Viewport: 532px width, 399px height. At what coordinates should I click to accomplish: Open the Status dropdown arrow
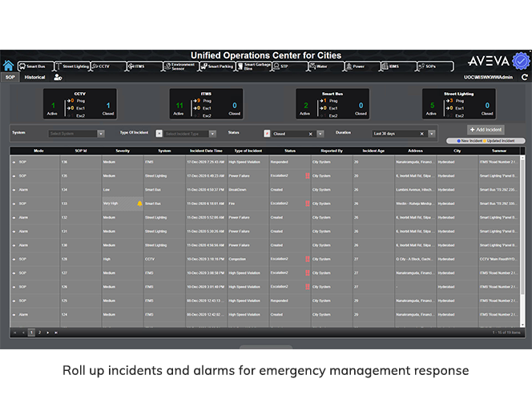tap(320, 134)
